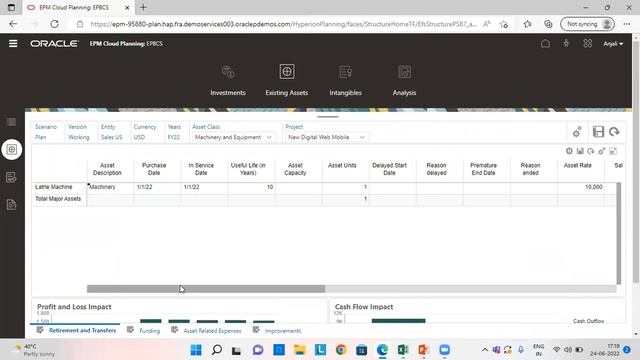Select the fourth left sidebar document icon

11,204
